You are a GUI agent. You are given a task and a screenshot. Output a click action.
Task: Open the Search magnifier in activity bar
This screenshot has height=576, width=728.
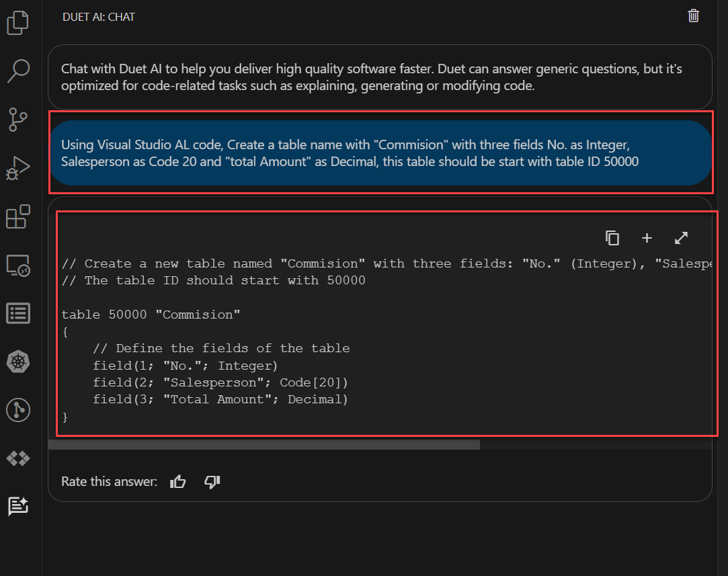point(18,71)
